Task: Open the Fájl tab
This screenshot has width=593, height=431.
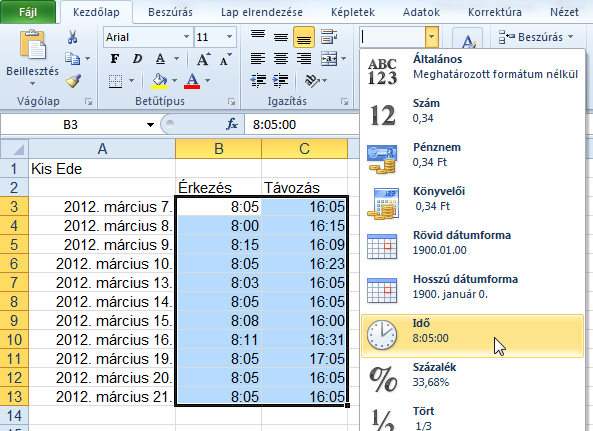Action: pyautogui.click(x=28, y=12)
